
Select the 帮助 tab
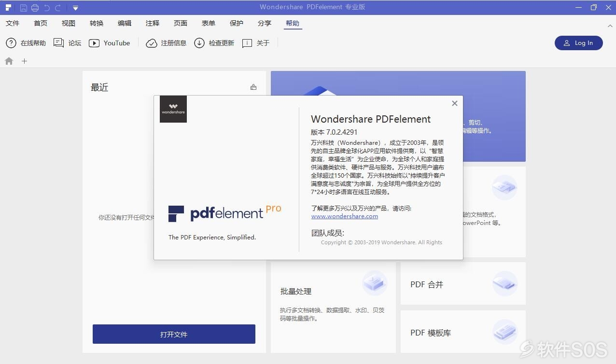(293, 23)
